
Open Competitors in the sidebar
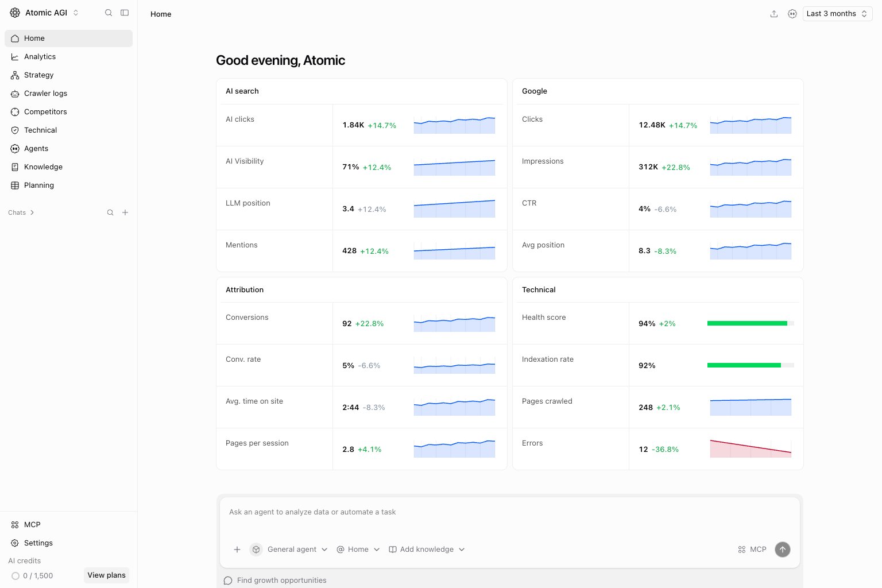click(68, 112)
